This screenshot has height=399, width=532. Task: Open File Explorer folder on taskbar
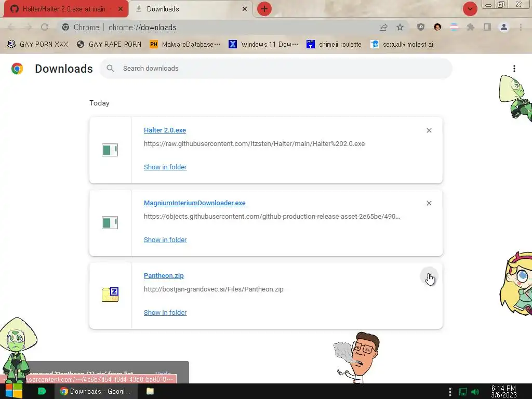150,391
